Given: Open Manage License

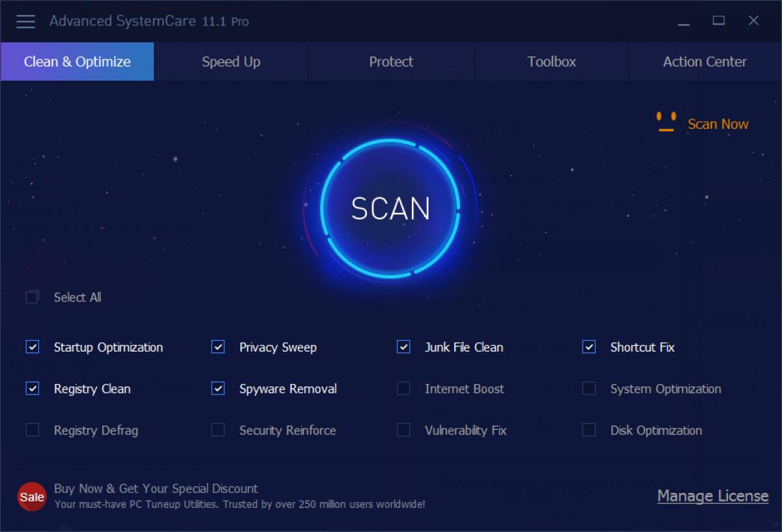Looking at the screenshot, I should click(713, 496).
